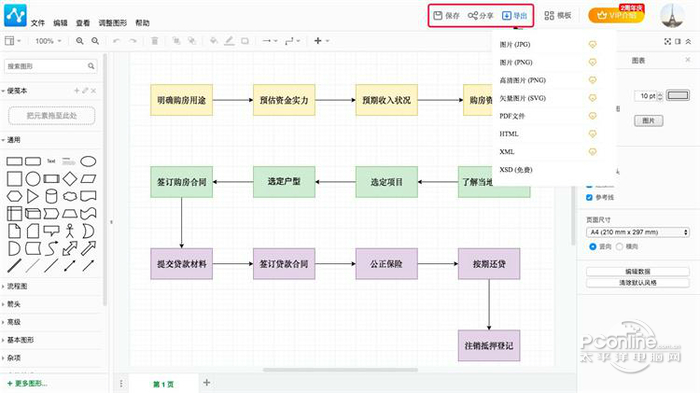Open the 帮助 menu
The image size is (700, 393).
[x=142, y=23]
